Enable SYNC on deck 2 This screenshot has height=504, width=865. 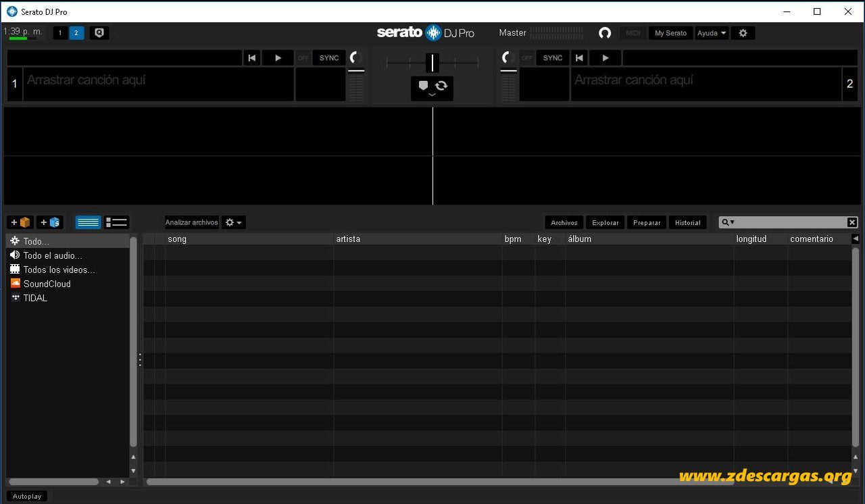coord(553,58)
